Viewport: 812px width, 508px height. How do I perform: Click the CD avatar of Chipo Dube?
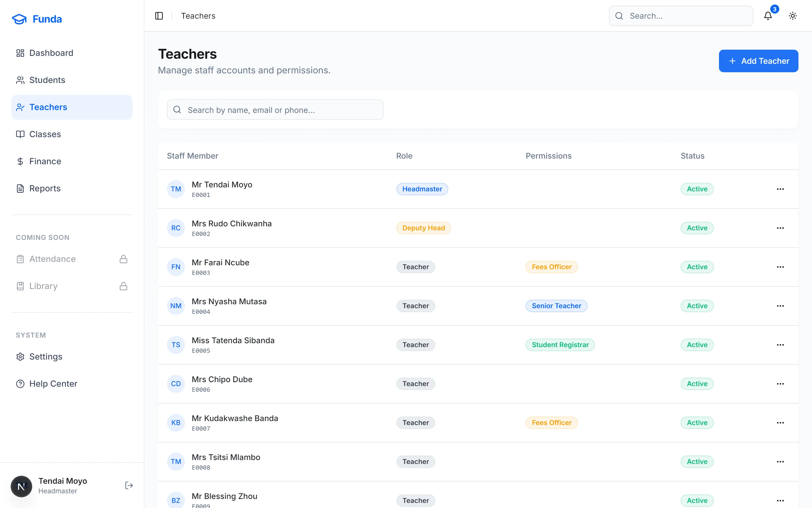tap(176, 384)
